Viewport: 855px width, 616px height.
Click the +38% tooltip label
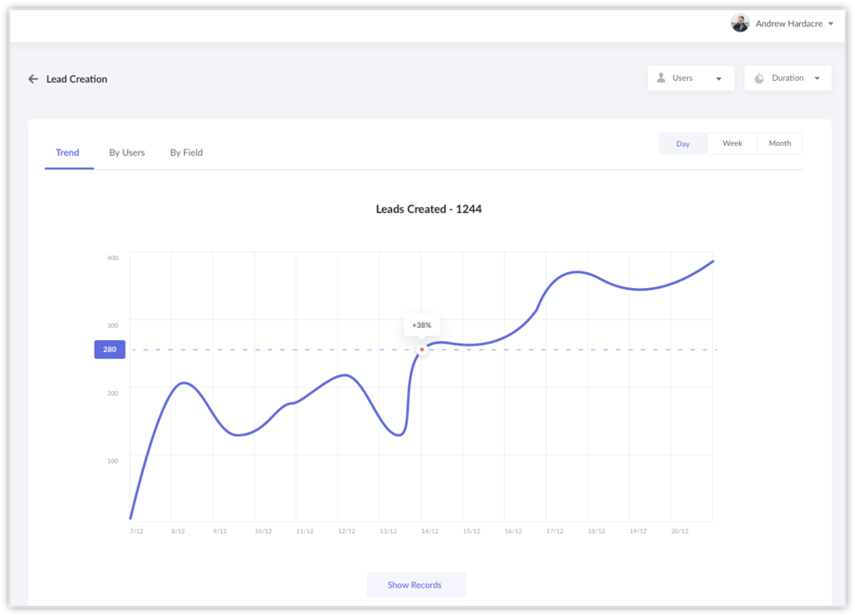(422, 326)
